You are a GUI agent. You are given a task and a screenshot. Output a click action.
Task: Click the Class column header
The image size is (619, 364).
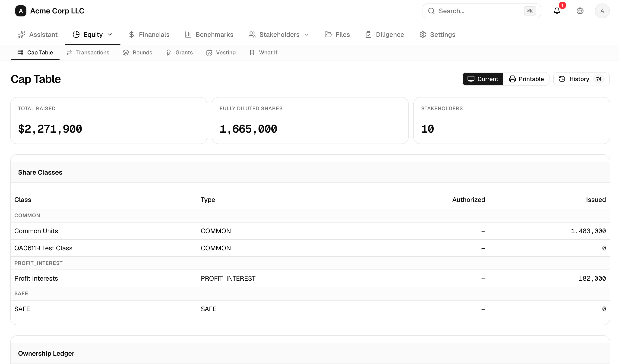(x=23, y=200)
